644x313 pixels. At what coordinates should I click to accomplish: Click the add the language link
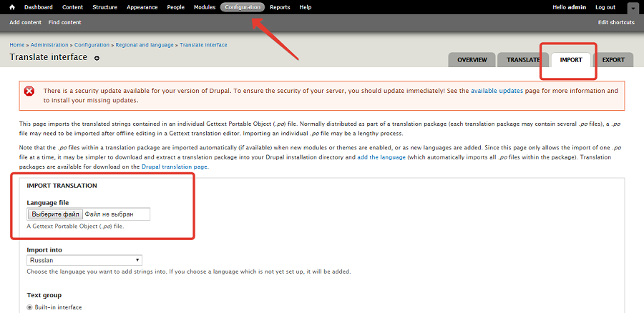381,157
